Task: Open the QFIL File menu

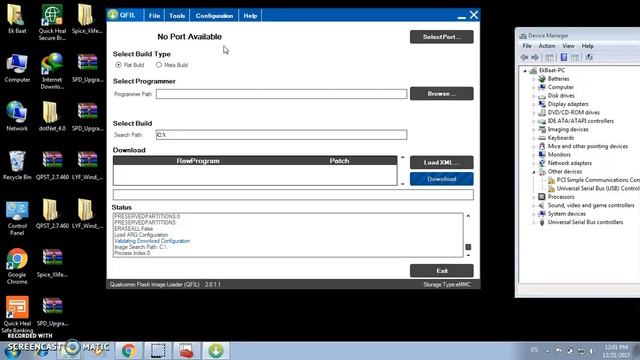Action: tap(154, 16)
